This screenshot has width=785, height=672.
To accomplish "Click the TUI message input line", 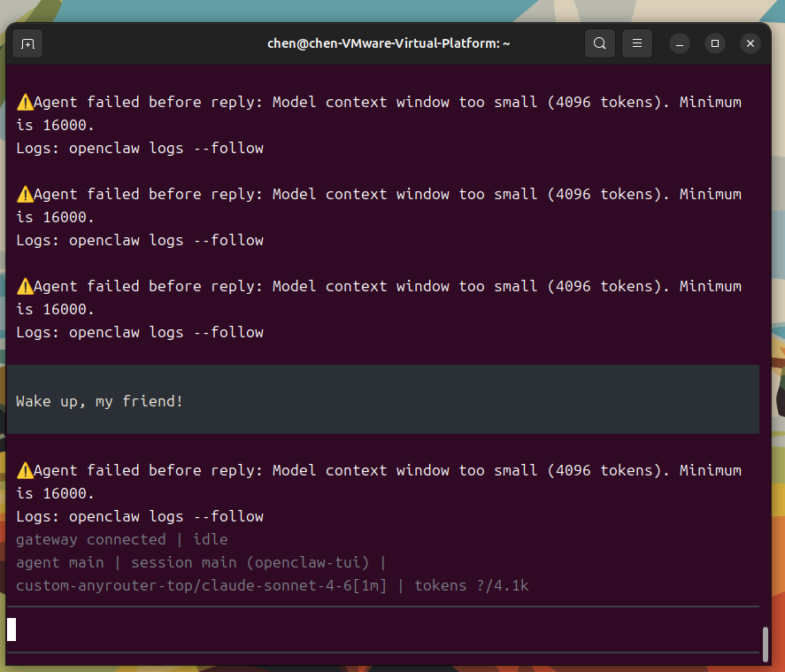I will click(383, 630).
